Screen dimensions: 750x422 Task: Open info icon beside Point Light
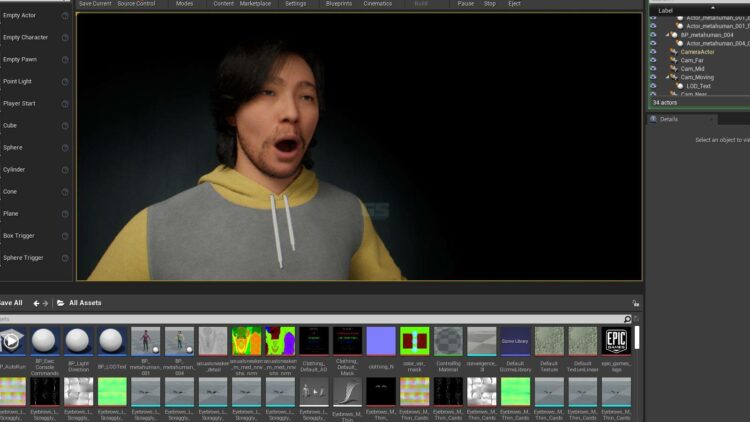click(x=65, y=82)
